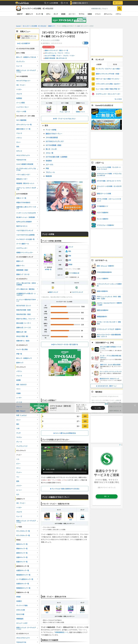Viewport: 138px width, 644px height.
Task: Open the アンビーモチーフ weapon icon
Action: 65,108
